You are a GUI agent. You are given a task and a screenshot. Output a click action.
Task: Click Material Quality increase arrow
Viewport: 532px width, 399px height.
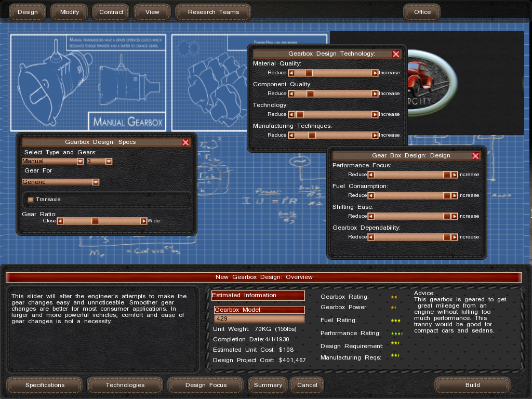tap(375, 73)
